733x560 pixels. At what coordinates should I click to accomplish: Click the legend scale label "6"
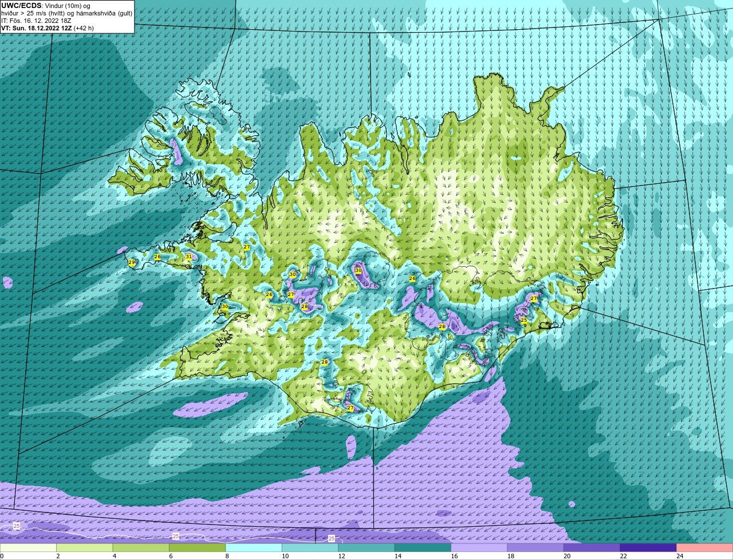tap(170, 556)
